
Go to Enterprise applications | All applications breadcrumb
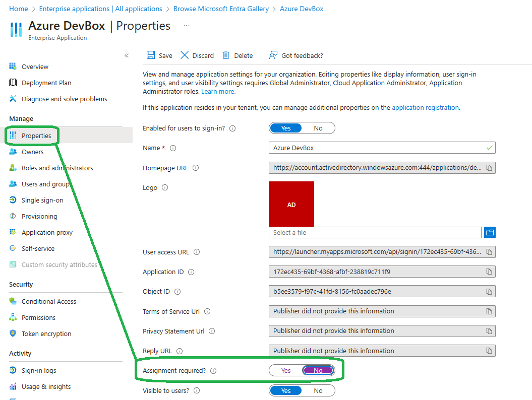click(x=101, y=9)
